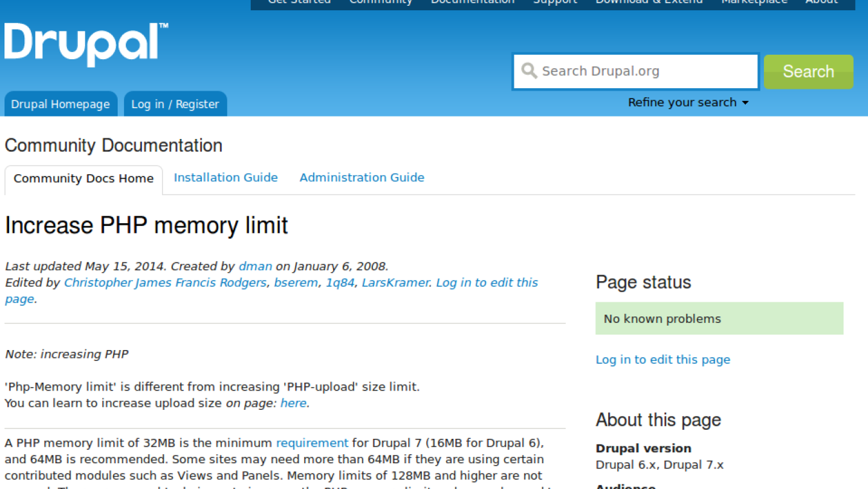Click Log in to edit this page
Viewport: 868px width, 489px height.
[663, 359]
